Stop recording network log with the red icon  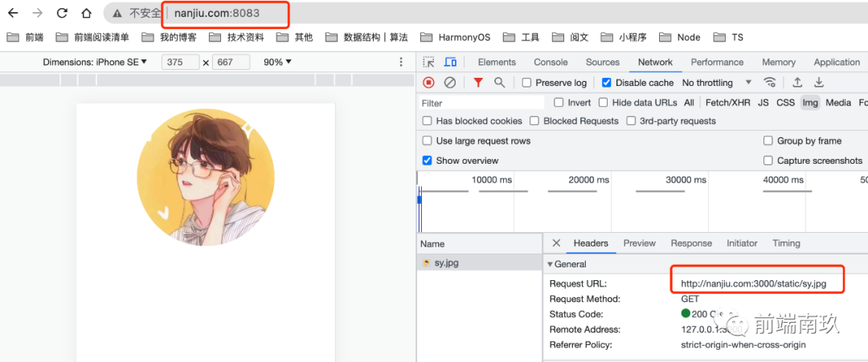click(x=428, y=83)
